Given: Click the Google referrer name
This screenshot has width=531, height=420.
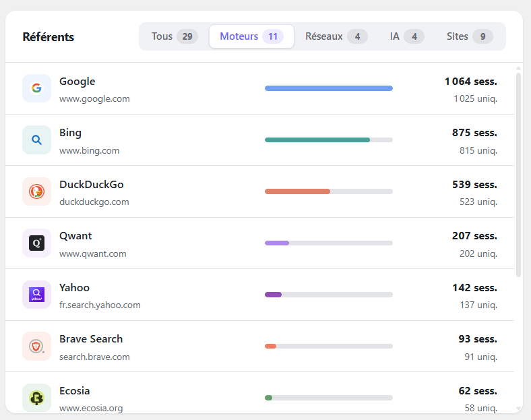Looking at the screenshot, I should pyautogui.click(x=77, y=82).
